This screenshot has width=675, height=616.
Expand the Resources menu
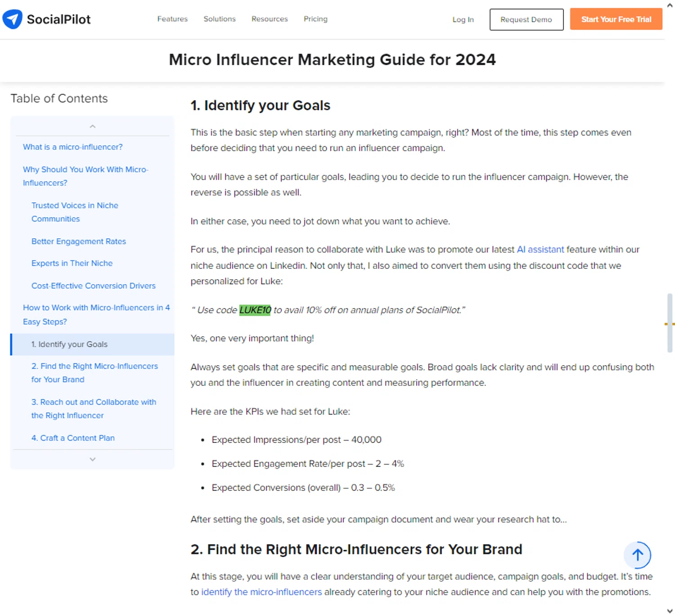pos(270,19)
